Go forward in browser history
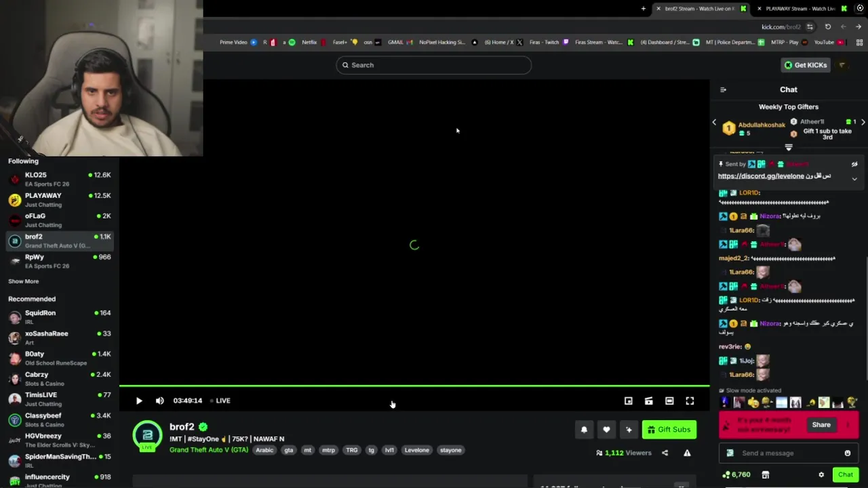868x488 pixels. pos(859,27)
